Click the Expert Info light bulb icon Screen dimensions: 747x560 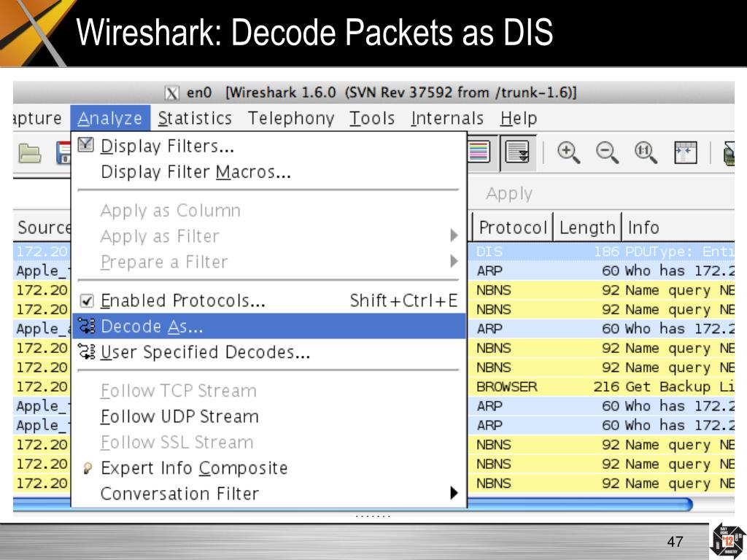click(x=88, y=468)
